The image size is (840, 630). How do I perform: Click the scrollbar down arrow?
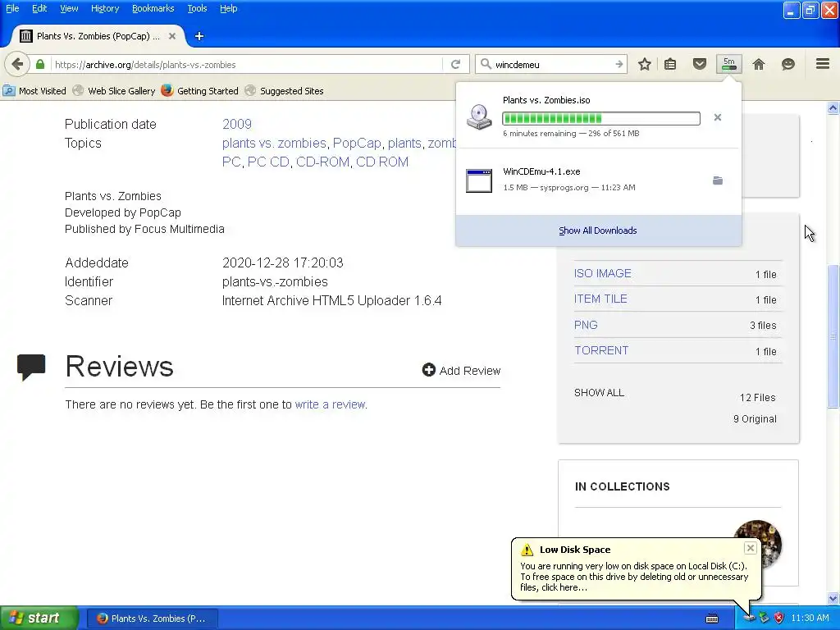(x=833, y=598)
